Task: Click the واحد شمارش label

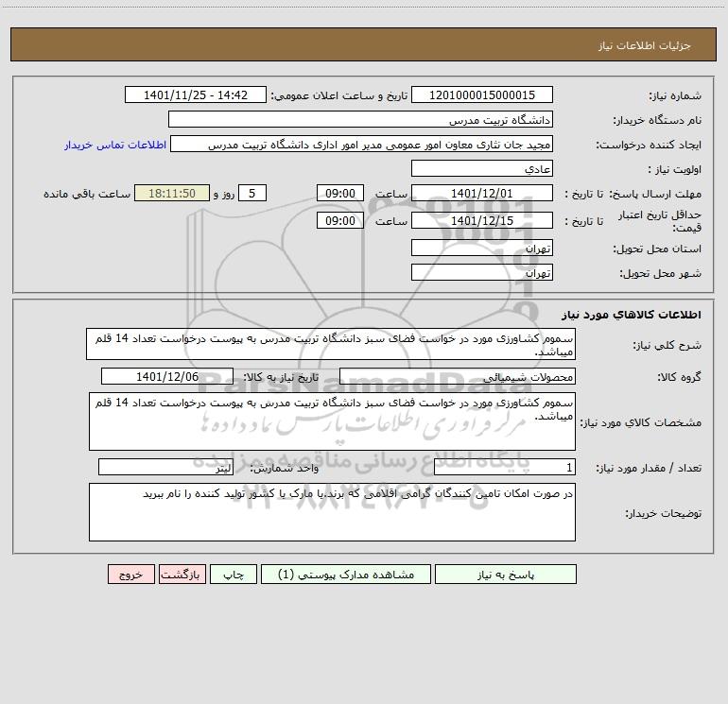Action: (285, 469)
